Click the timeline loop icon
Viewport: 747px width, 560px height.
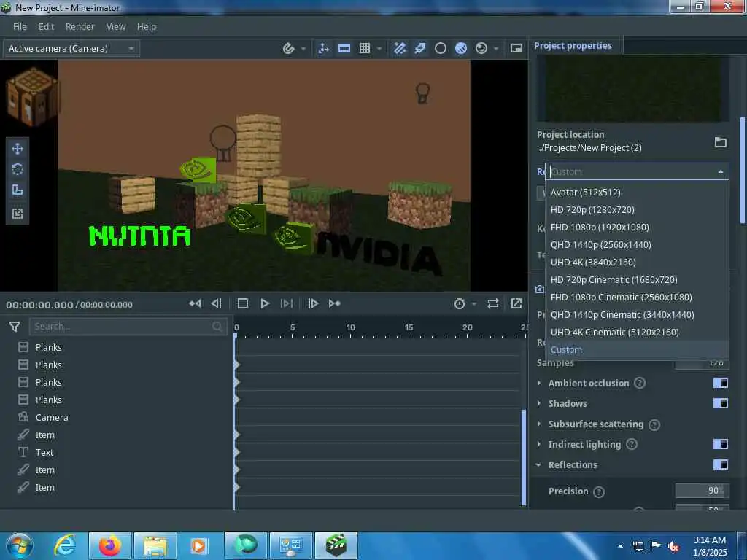tap(493, 303)
